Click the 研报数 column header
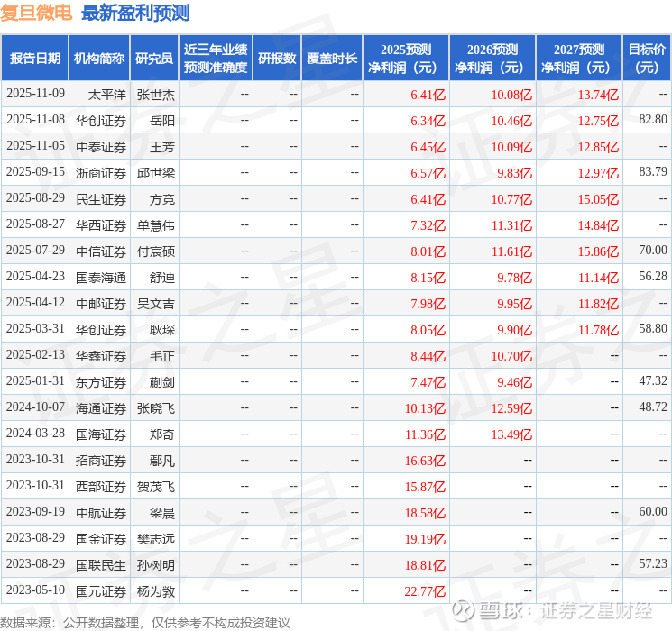Viewport: 672px width, 631px height. point(277,59)
